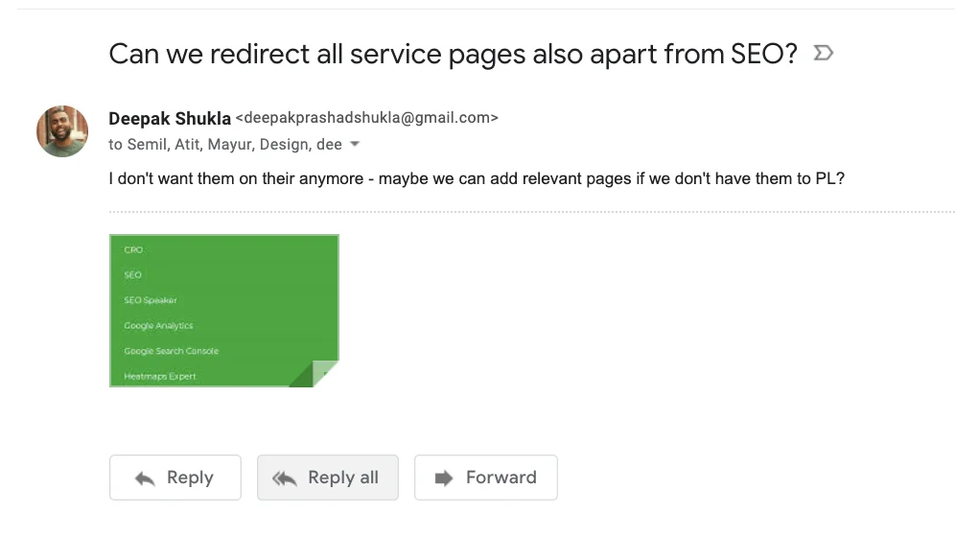Click the single-arrow Reply icon
This screenshot has width=955, height=560.
145,478
